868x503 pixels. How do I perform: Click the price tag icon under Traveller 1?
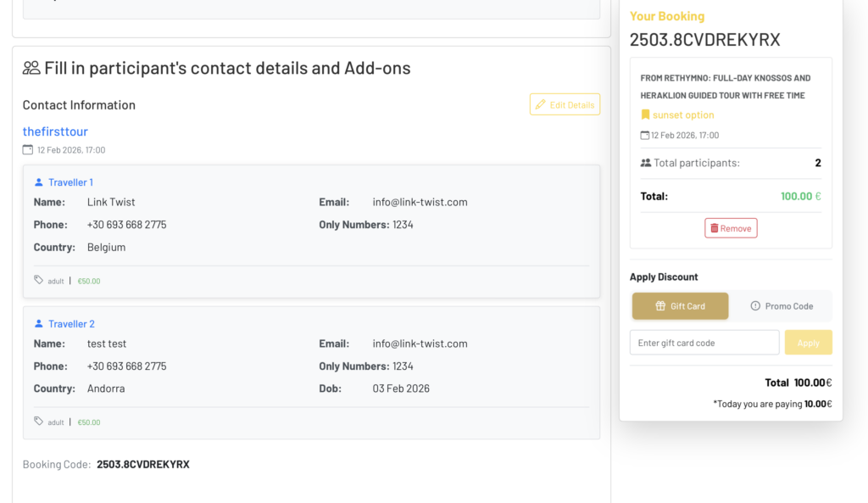[x=39, y=280]
